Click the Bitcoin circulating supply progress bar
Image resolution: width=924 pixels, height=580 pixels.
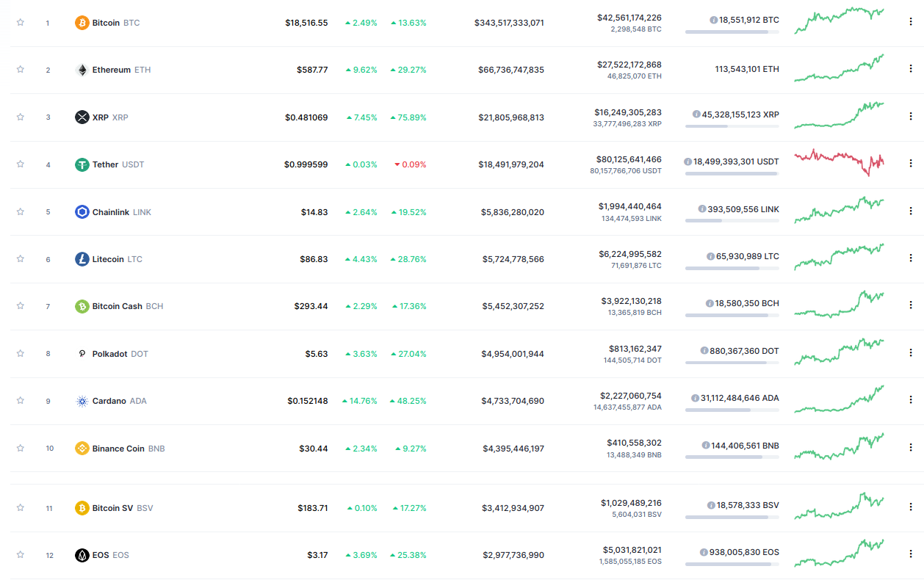[x=732, y=32]
